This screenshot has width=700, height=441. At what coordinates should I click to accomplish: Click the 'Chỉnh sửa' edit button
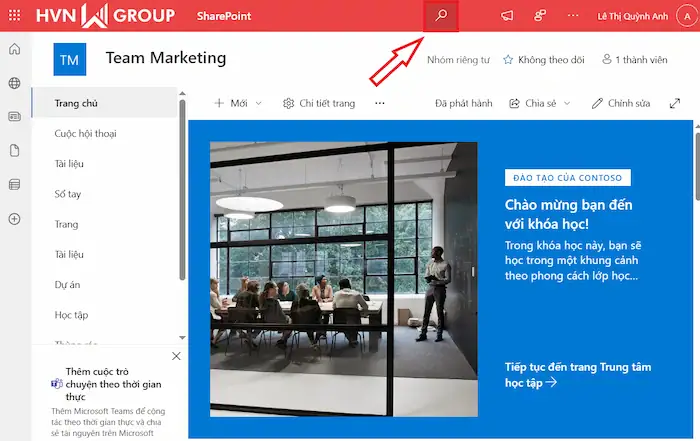pyautogui.click(x=620, y=103)
